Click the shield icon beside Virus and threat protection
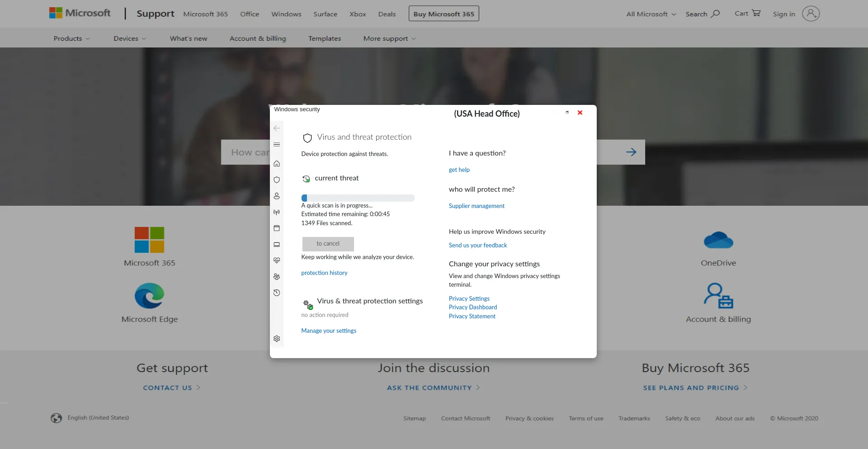The image size is (868, 449). point(307,138)
